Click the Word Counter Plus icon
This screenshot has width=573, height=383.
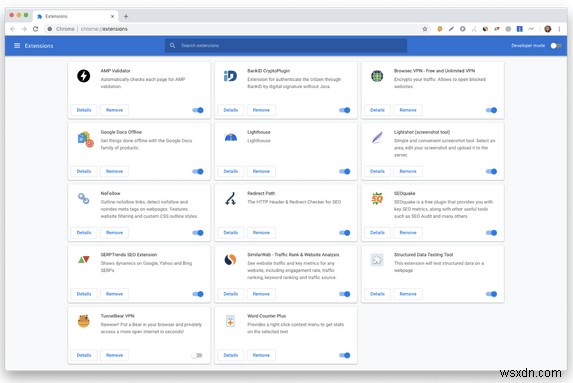tap(230, 321)
